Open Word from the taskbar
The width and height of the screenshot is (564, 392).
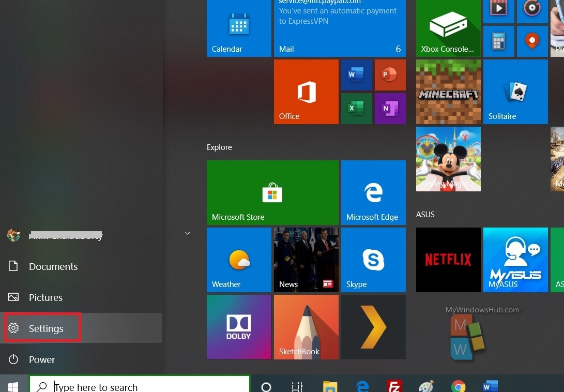pyautogui.click(x=490, y=387)
